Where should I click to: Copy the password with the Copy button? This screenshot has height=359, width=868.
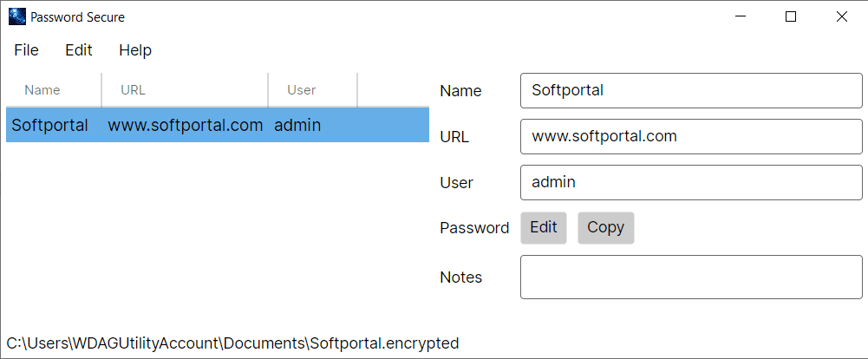point(605,228)
